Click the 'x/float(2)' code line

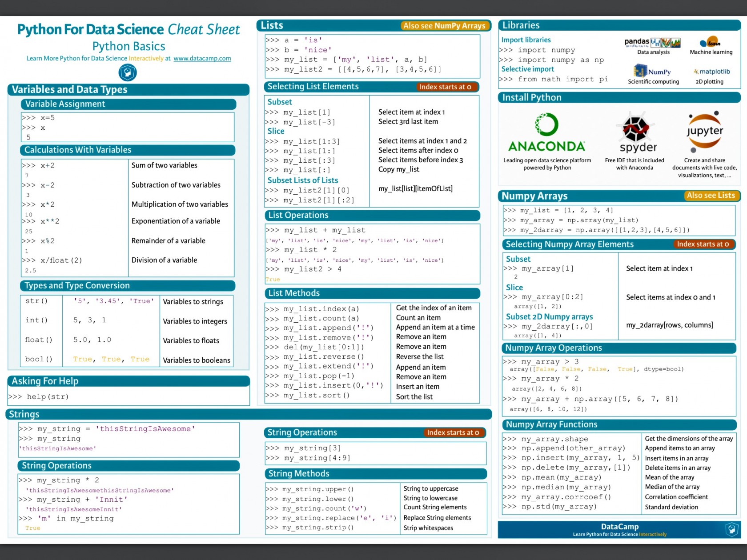coord(52,260)
